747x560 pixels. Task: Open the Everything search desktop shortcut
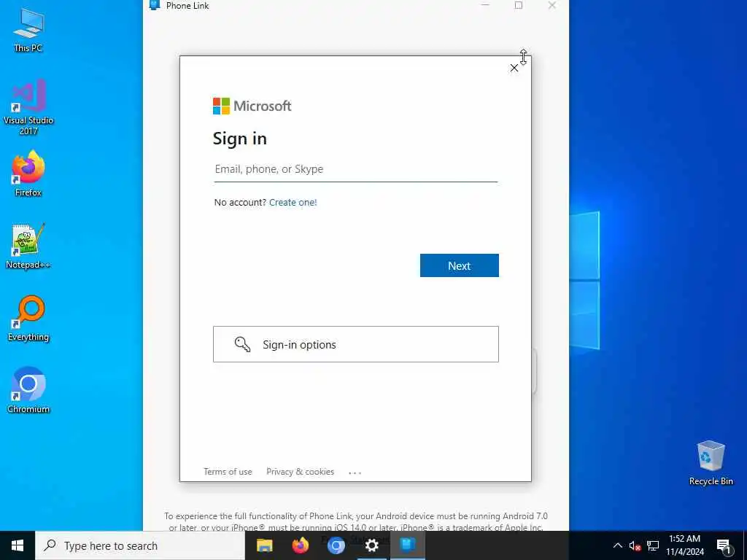28,319
